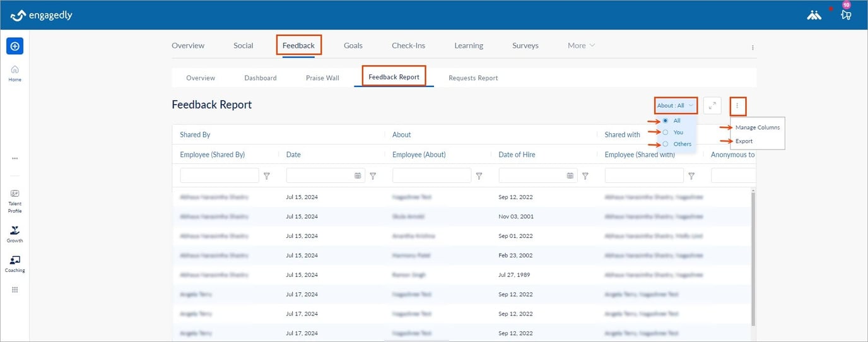Viewport: 868px width, 342px height.
Task: Open the Feedback tab
Action: (298, 45)
